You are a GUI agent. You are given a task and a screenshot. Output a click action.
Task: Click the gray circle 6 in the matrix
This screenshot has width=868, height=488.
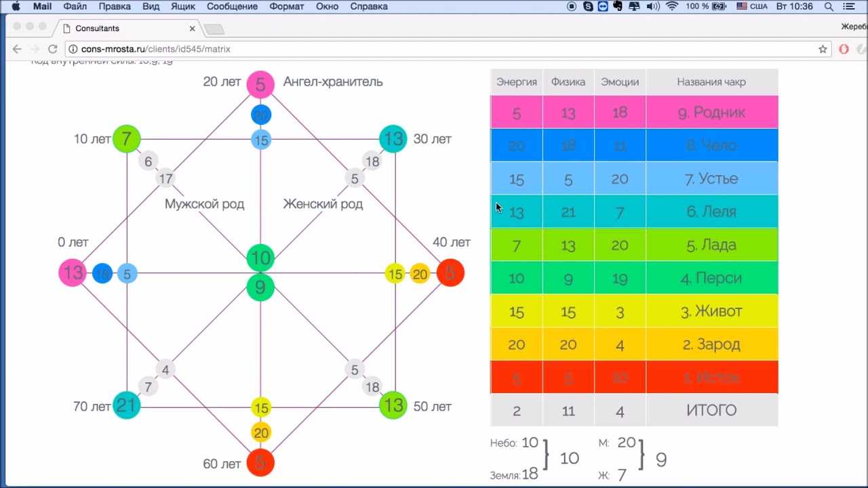click(x=149, y=161)
